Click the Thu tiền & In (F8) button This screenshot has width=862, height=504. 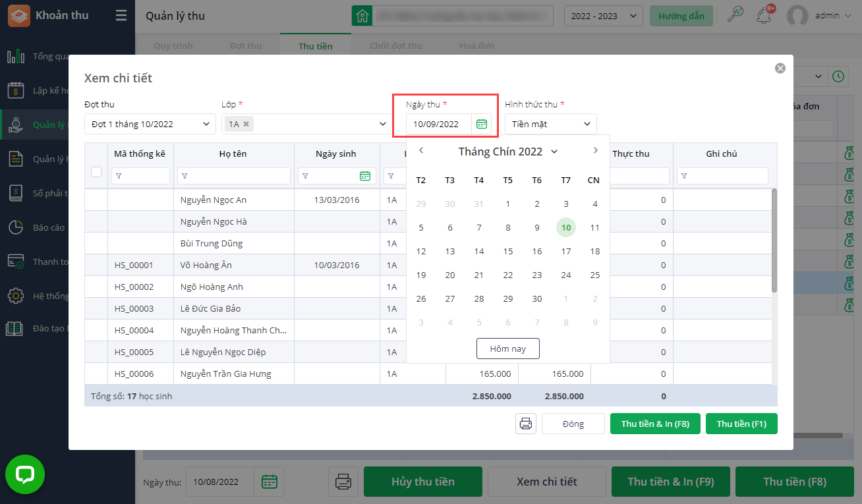click(x=655, y=424)
